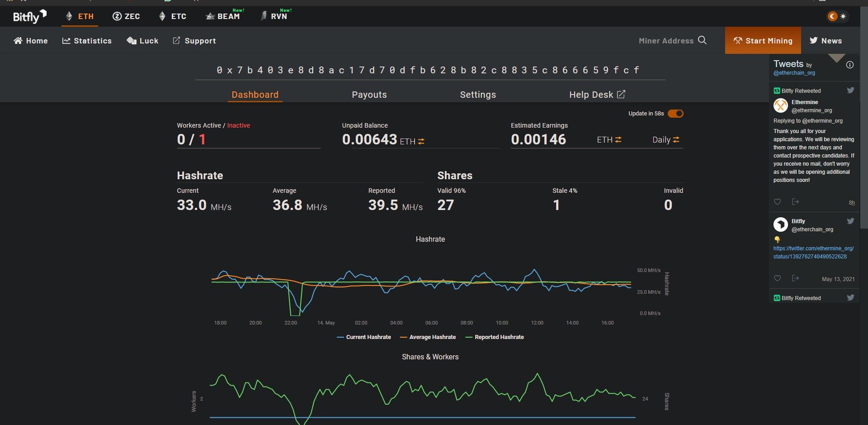Select the ZEC coin tab
The height and width of the screenshot is (425, 868).
point(126,16)
